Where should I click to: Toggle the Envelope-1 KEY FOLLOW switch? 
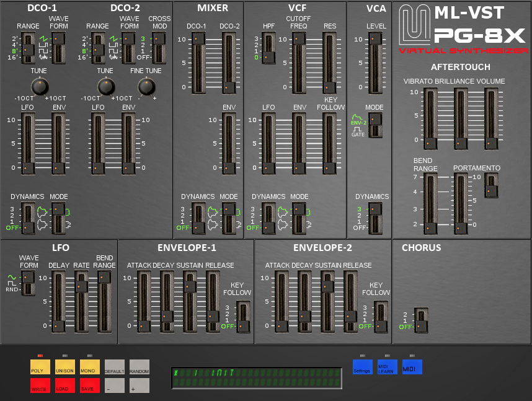(243, 317)
